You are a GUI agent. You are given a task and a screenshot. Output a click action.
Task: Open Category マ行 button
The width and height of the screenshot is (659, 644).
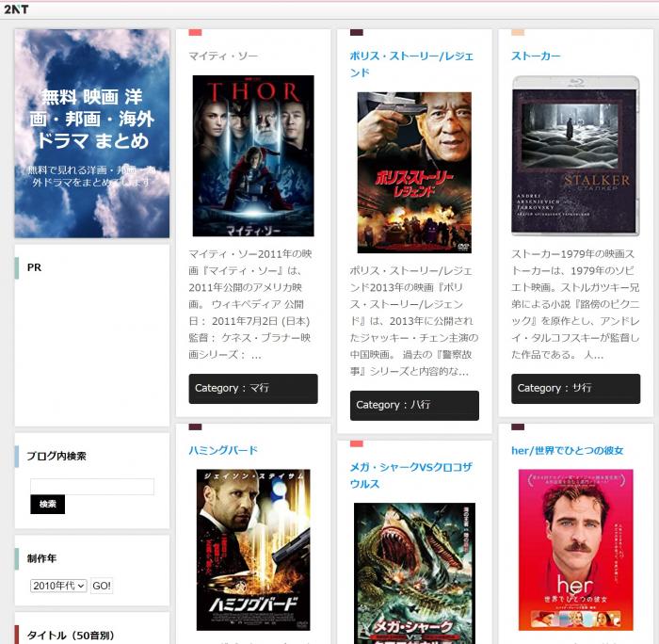[x=253, y=389]
